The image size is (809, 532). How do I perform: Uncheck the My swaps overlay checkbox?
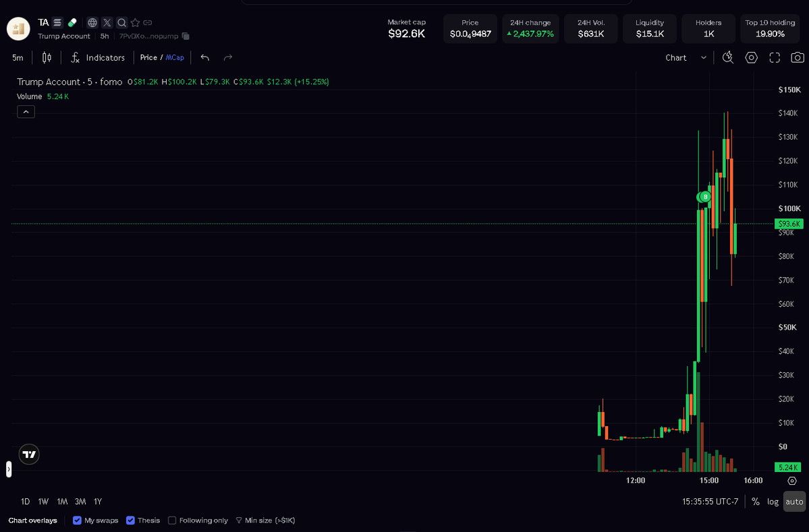point(77,520)
